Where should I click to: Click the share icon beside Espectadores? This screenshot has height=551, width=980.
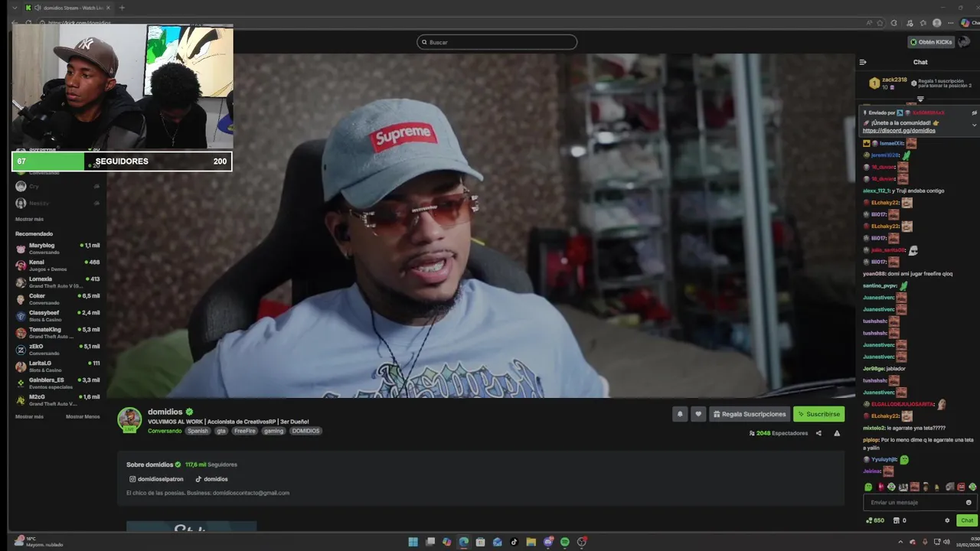[818, 433]
